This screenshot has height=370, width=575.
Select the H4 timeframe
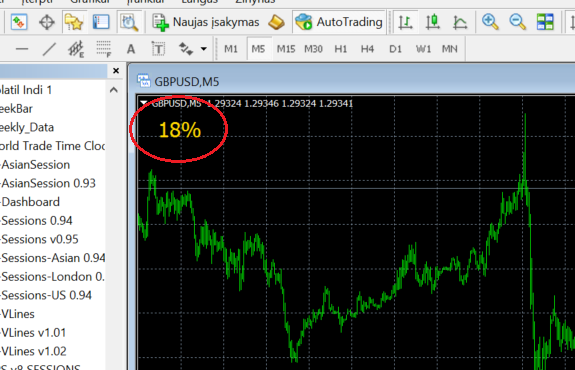pyautogui.click(x=367, y=49)
